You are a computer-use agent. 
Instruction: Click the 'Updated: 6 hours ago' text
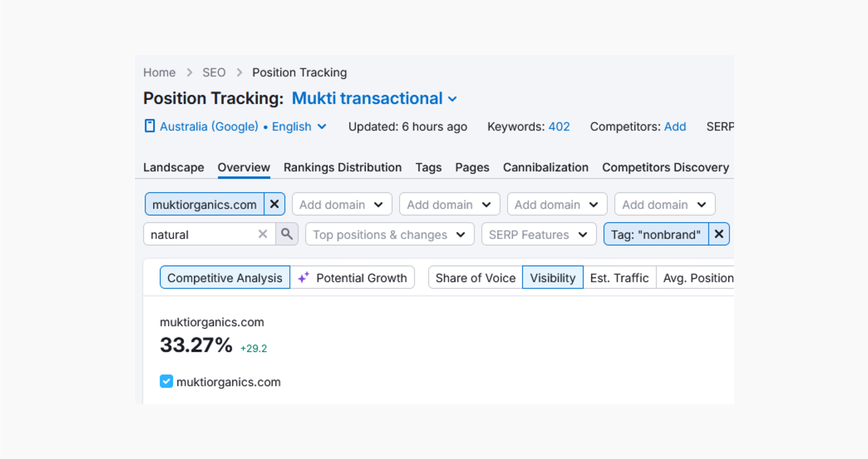(408, 127)
